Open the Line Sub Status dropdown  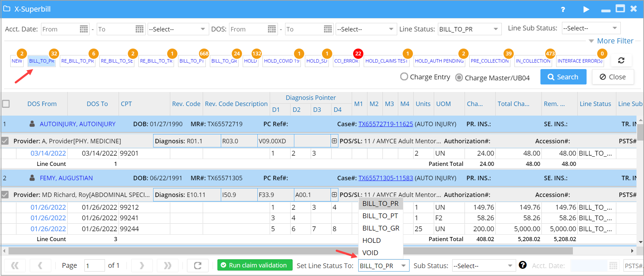tap(591, 28)
